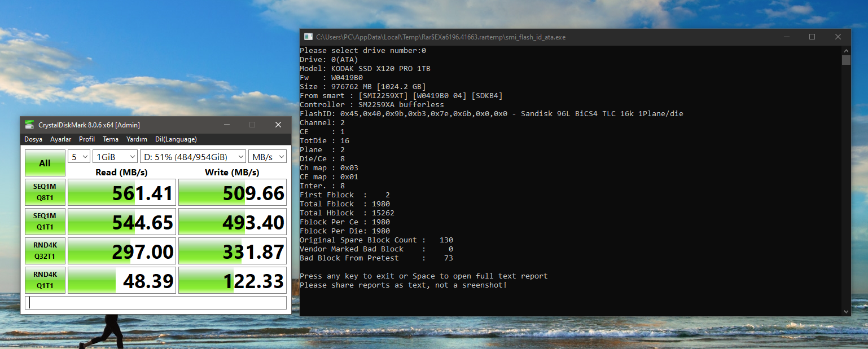
Task: Click the empty comment field in CrystalDiskMark
Action: pyautogui.click(x=156, y=303)
